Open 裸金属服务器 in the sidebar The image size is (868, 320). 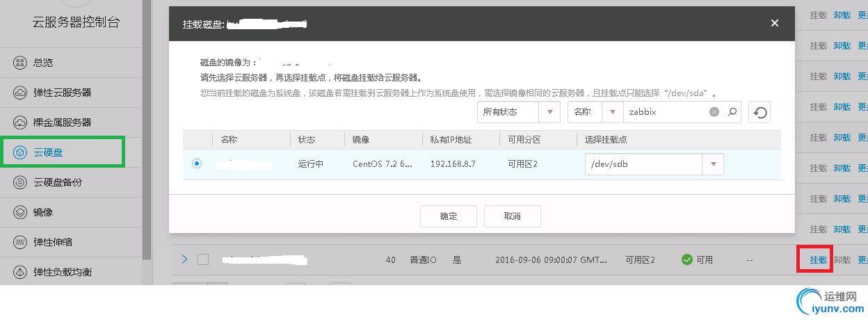63,122
